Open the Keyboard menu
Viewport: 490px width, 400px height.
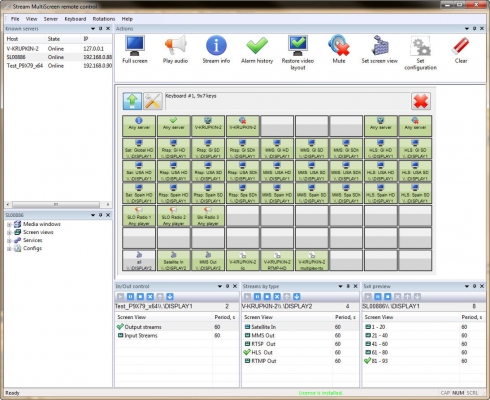tap(75, 19)
